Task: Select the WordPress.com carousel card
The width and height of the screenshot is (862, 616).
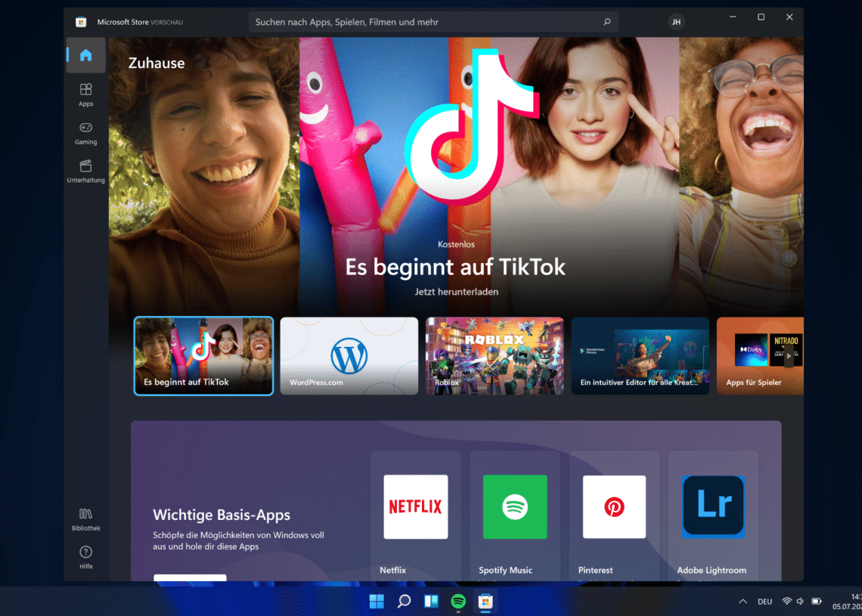Action: [x=349, y=356]
